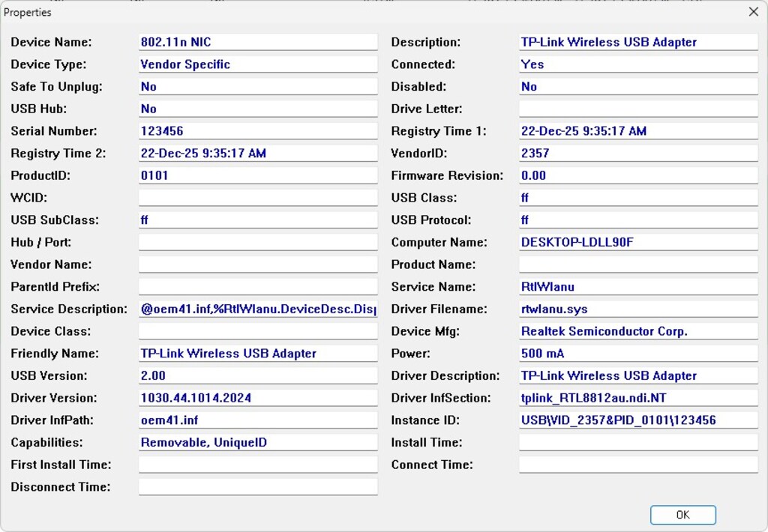
Task: Select the Capabilities field
Action: (258, 442)
